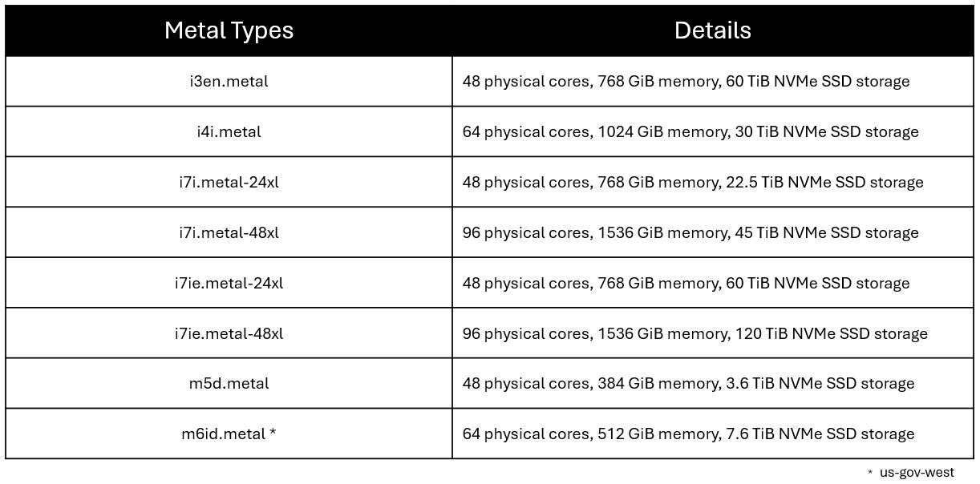Click the Metal Types column header

tap(229, 30)
